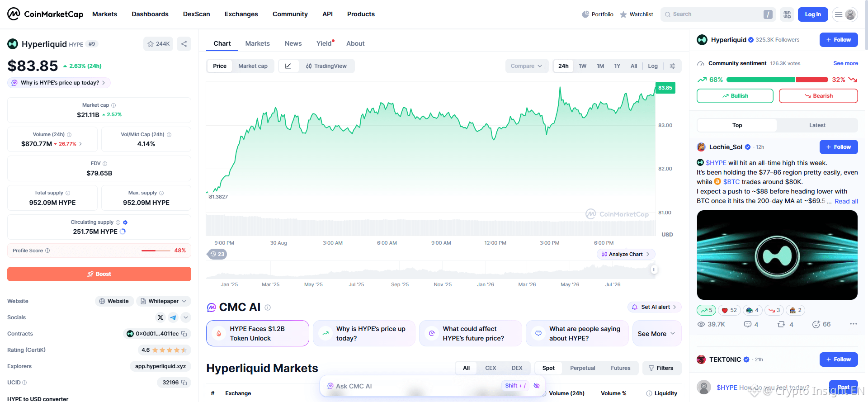
Task: Switch to the Markets tab
Action: click(258, 43)
